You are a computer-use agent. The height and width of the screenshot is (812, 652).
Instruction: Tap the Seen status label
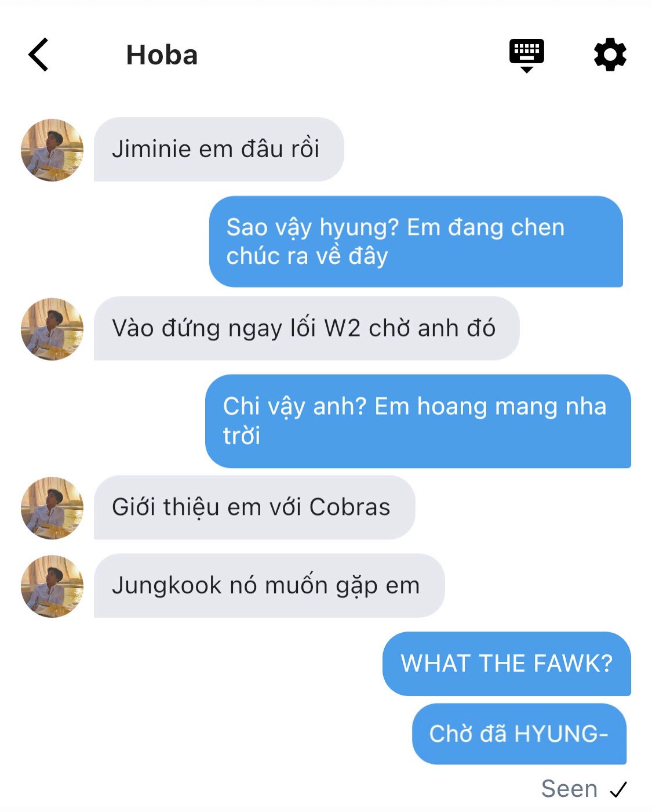coord(569,789)
